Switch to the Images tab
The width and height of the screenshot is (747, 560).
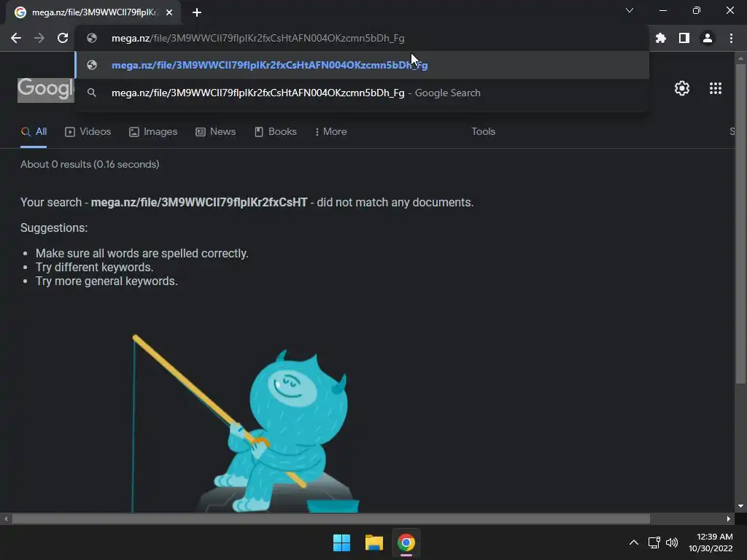point(153,132)
